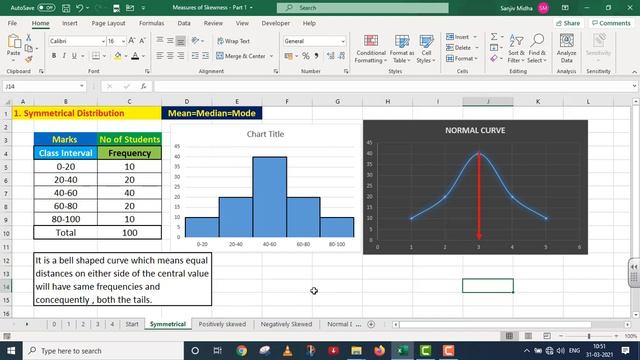The width and height of the screenshot is (640, 360).
Task: Toggle Center horizontal alignment
Action: [x=170, y=56]
